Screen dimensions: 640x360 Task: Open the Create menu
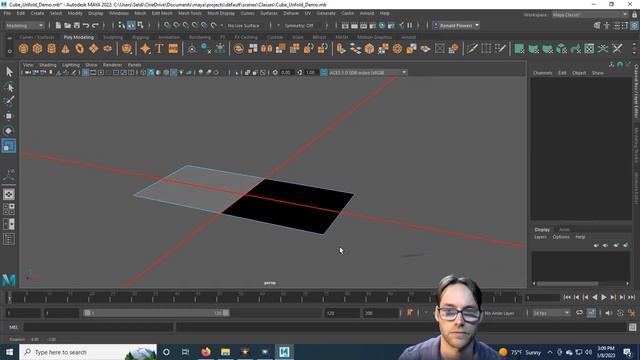point(37,13)
